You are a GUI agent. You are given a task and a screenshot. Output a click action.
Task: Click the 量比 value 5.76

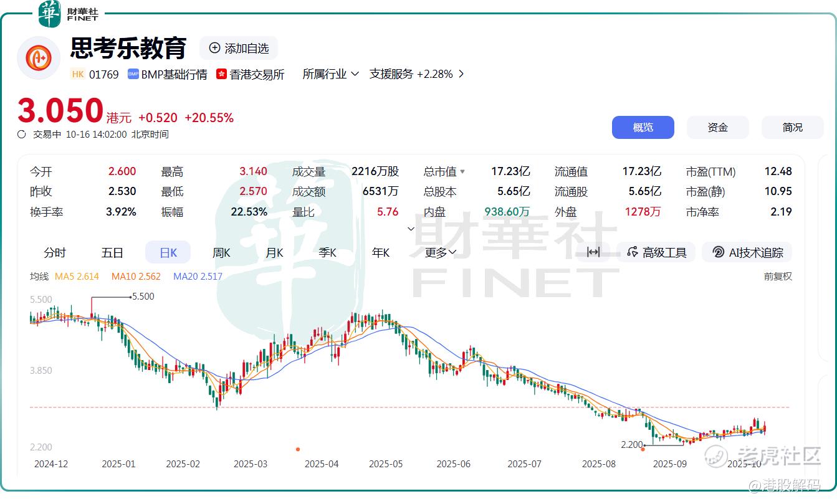[388, 212]
